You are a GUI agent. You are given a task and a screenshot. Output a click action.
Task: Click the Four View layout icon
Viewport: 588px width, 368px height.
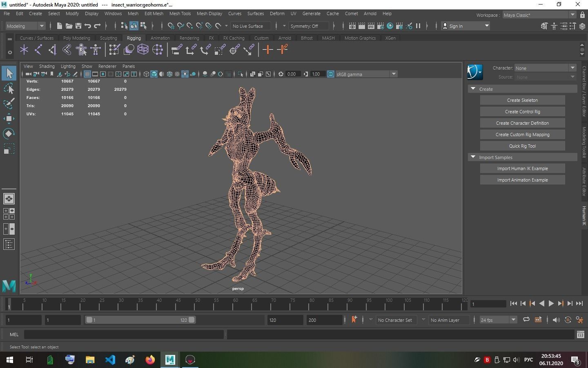click(x=9, y=214)
